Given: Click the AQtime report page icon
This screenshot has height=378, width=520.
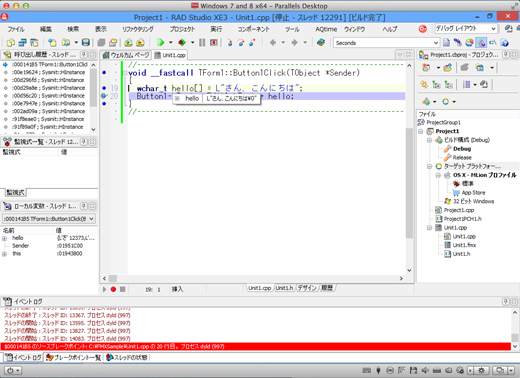Looking at the screenshot, I should pyautogui.click(x=446, y=42).
